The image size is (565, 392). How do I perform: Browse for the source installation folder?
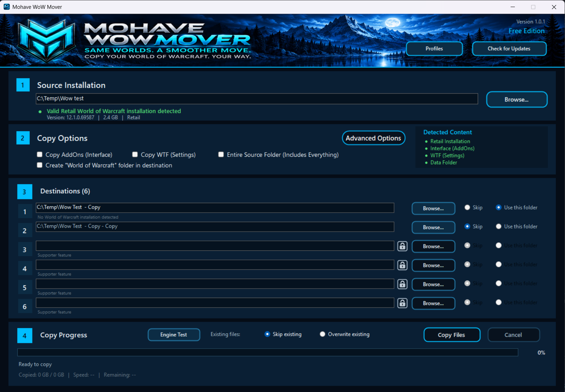(517, 100)
